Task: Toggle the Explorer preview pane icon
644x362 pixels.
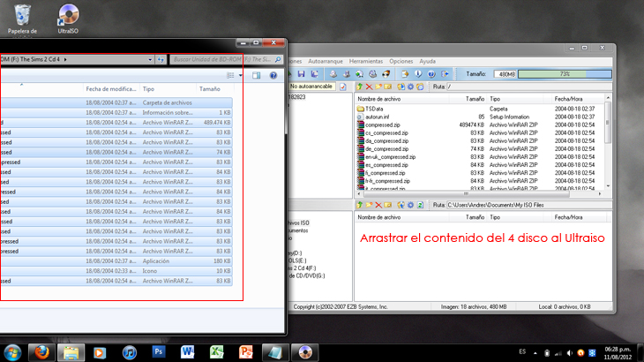Action: (x=257, y=75)
